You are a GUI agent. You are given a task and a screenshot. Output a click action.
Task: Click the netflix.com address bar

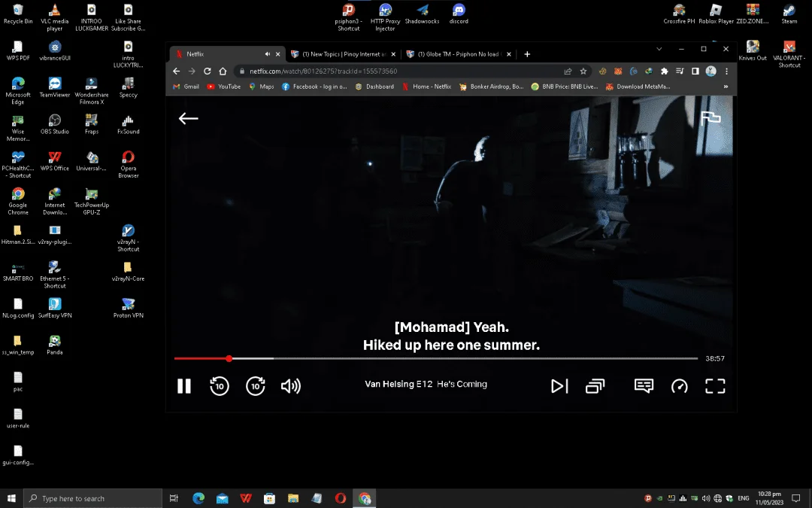398,71
